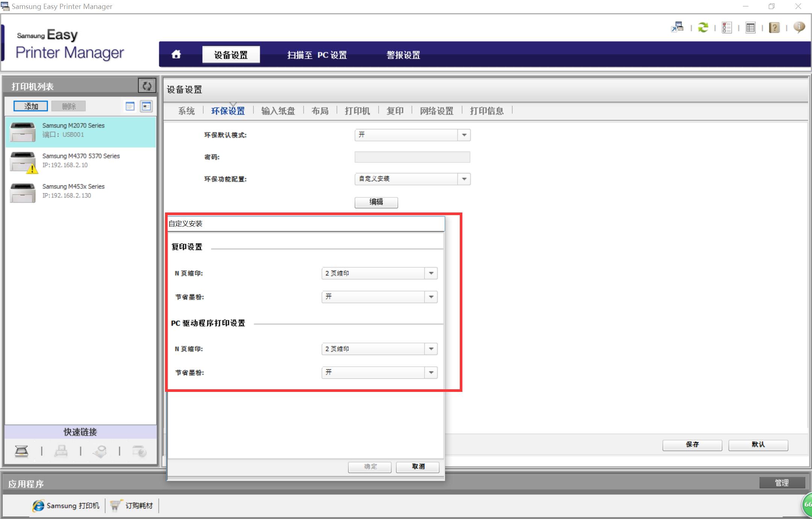
Task: Click the 打印机列表 header text
Action: [x=33, y=86]
